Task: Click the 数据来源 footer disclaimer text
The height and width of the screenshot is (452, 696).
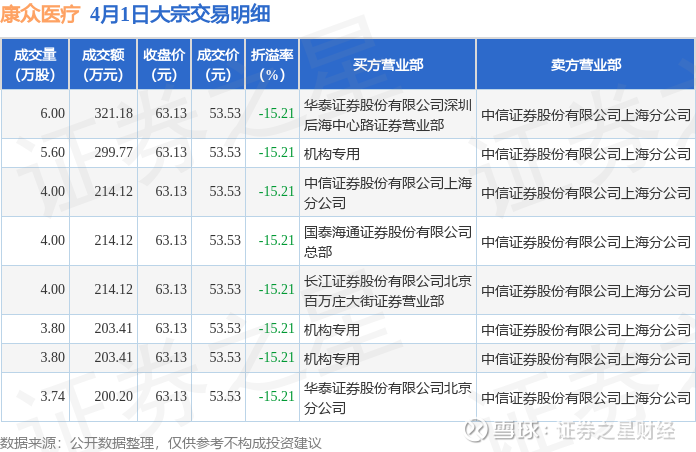Action: click(x=160, y=443)
